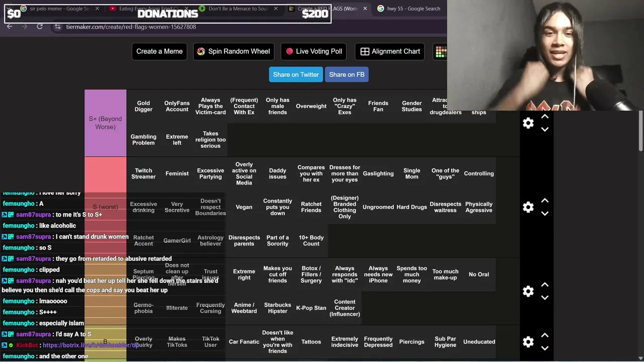Select the OnlyFans Account tile
Image resolution: width=644 pixels, height=362 pixels.
tap(177, 106)
